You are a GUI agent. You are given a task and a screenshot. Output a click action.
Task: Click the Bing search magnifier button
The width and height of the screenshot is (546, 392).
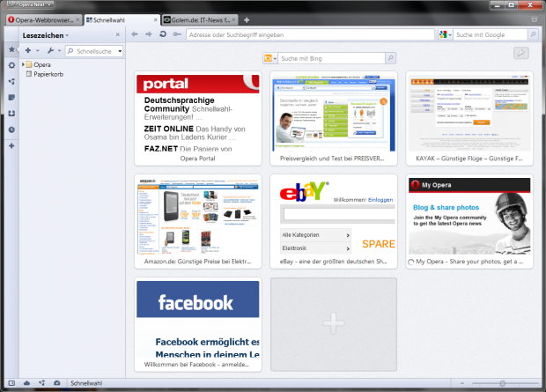coord(391,58)
